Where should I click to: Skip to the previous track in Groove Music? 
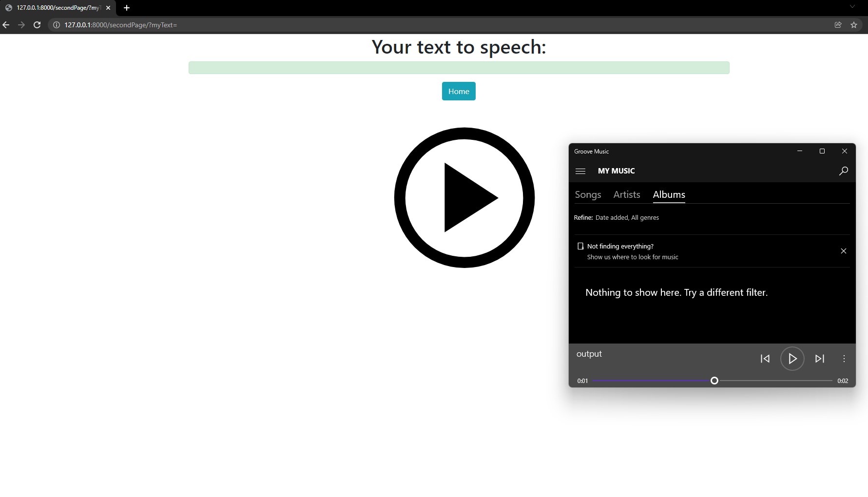click(765, 359)
